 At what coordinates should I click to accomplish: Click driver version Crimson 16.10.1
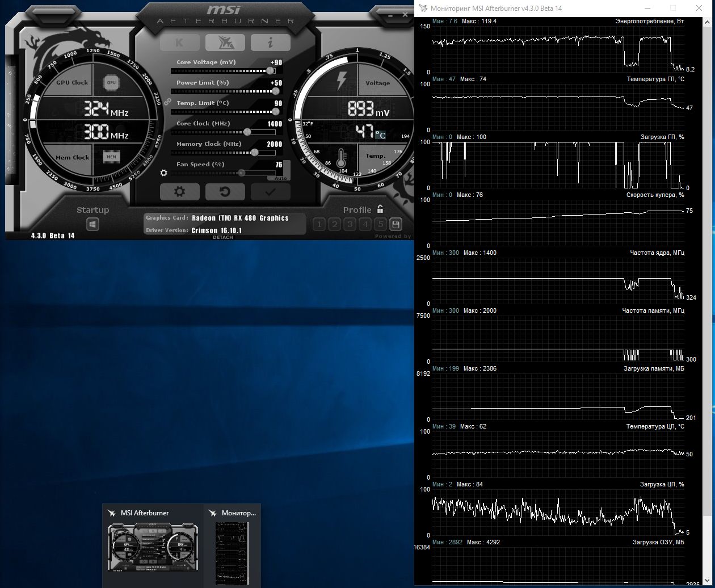(x=216, y=230)
